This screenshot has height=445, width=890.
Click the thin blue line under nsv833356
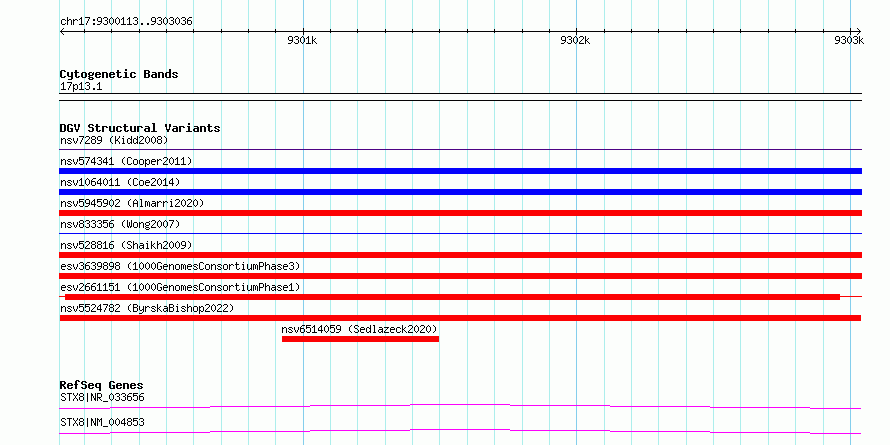(x=461, y=233)
